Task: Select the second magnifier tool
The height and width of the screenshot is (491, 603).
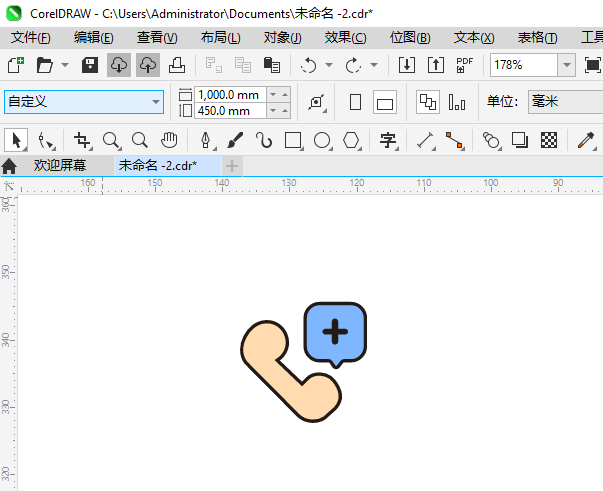Action: [x=140, y=140]
